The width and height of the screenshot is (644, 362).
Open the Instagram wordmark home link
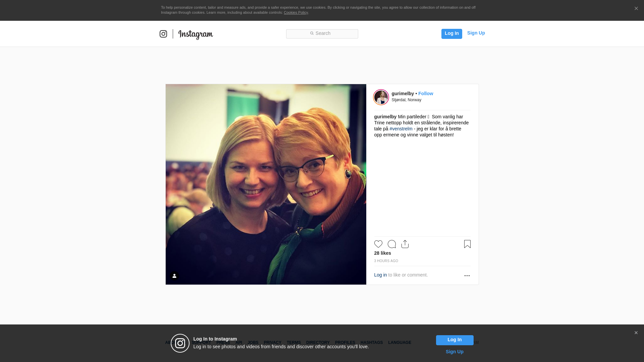[x=196, y=34]
